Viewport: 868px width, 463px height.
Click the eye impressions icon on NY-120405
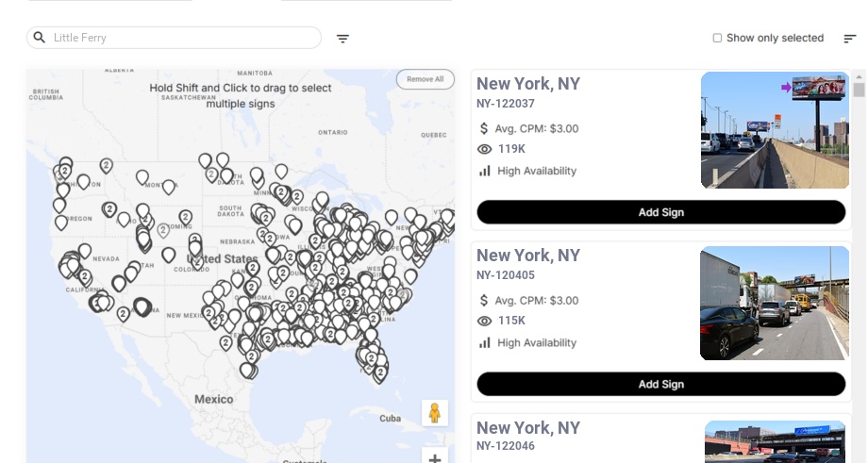(485, 321)
